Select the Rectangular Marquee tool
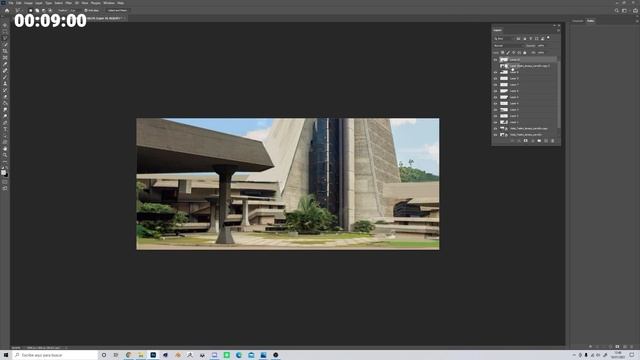 [x=5, y=32]
